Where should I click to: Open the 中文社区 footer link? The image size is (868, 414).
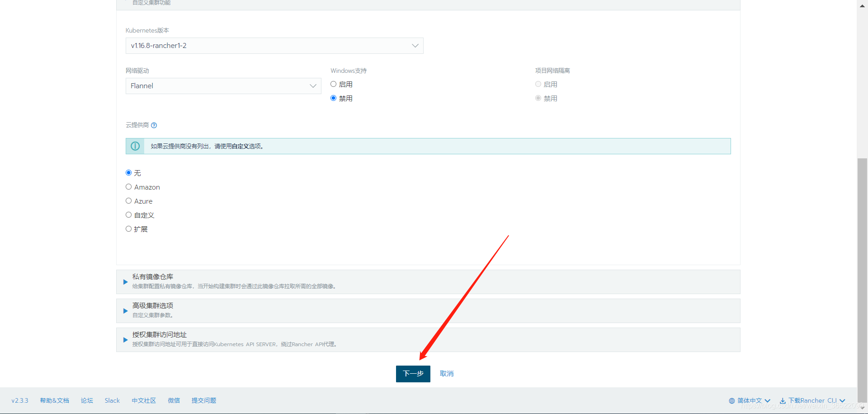144,401
